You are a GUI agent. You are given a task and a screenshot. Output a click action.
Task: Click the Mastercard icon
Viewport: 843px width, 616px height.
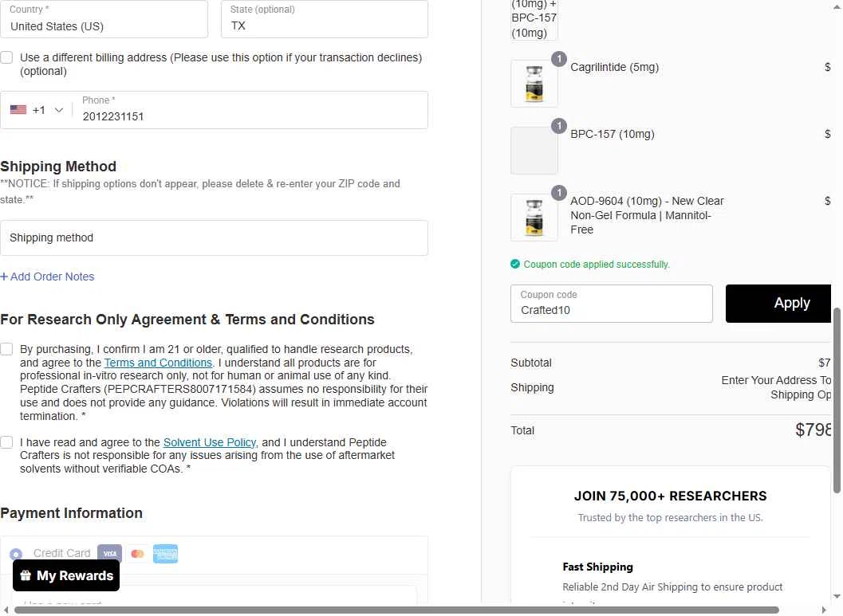click(138, 553)
